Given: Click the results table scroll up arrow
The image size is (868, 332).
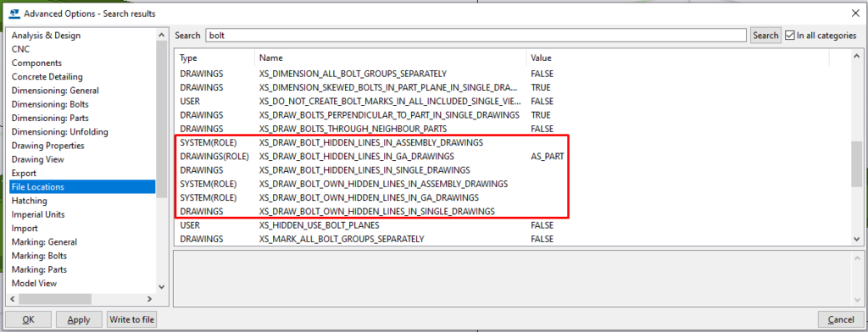Looking at the screenshot, I should point(857,57).
